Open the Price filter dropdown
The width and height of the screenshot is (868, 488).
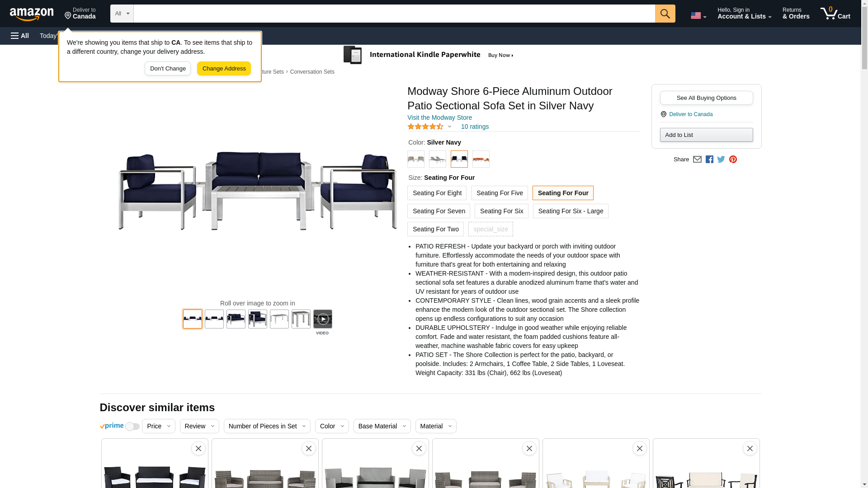[158, 426]
